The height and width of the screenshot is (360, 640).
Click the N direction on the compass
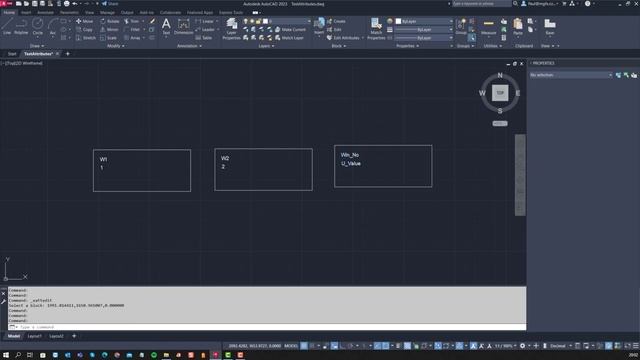click(500, 76)
